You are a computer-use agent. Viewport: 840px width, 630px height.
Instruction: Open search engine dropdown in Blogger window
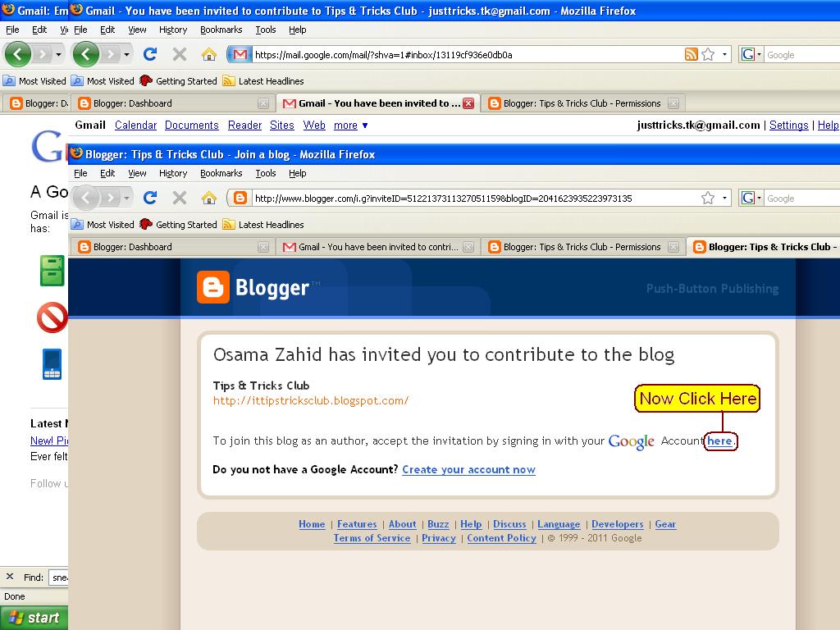click(759, 198)
